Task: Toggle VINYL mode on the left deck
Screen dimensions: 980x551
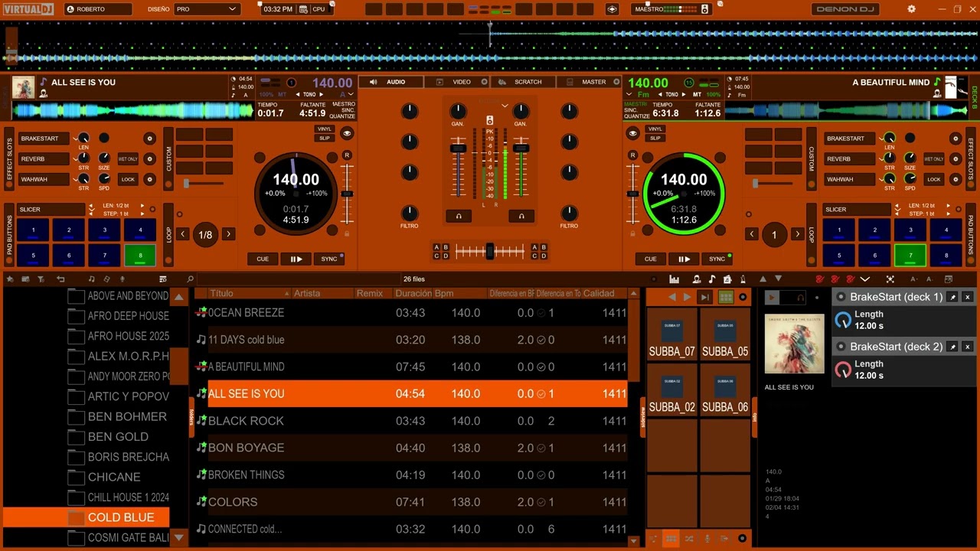Action: (325, 129)
